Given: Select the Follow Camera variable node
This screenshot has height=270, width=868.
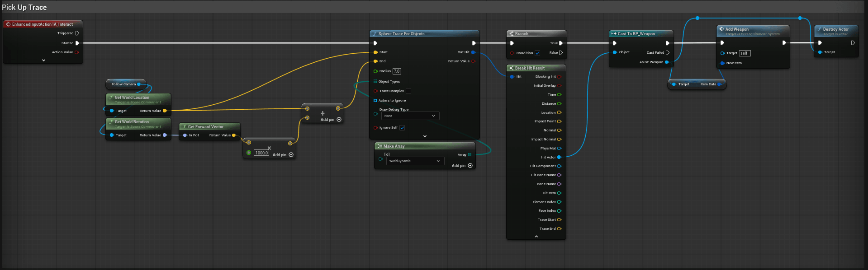Looking at the screenshot, I should [126, 84].
